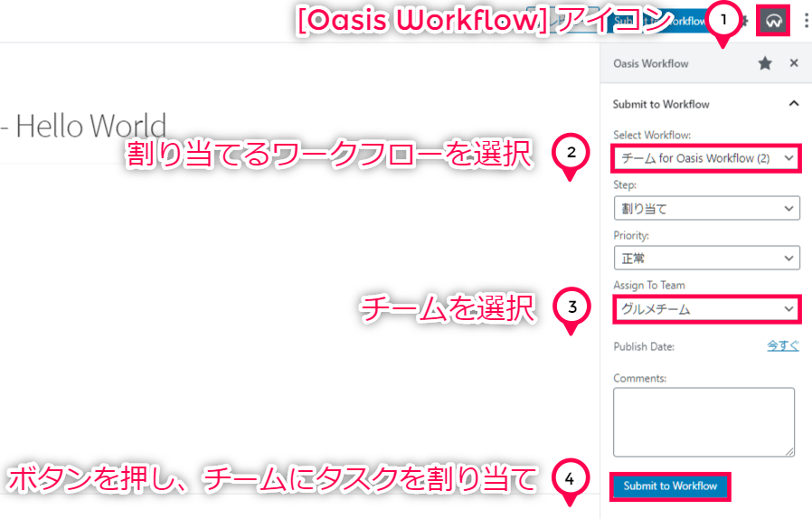Open the Select Workflow dropdown

(707, 158)
